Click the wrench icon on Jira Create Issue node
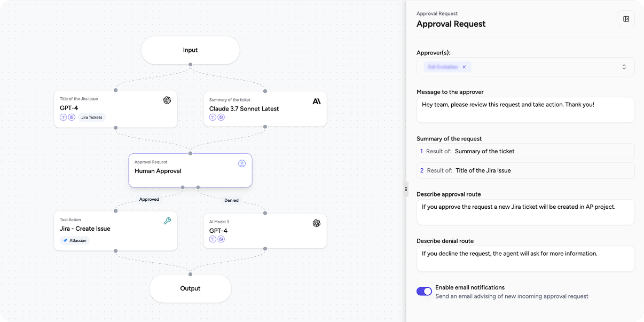Screen dimensions: 644x322 click(167, 221)
